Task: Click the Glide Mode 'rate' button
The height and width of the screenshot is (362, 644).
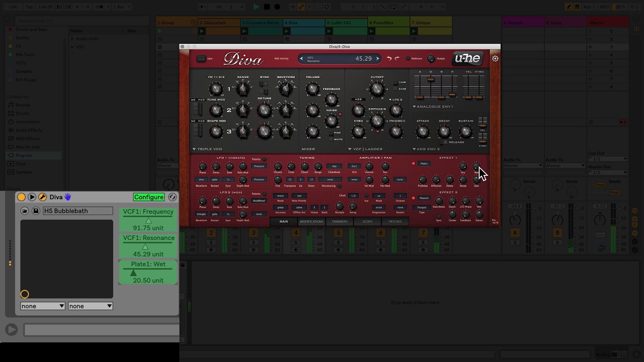Action: pos(334,166)
